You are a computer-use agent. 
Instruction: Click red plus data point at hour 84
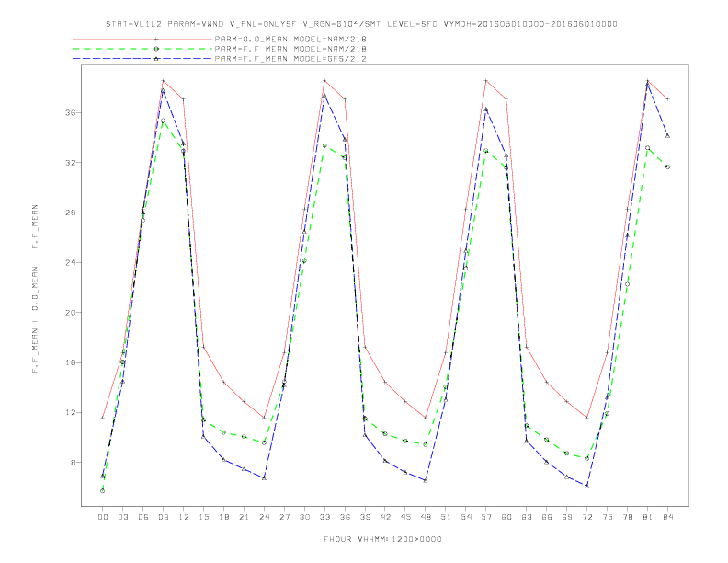click(667, 99)
